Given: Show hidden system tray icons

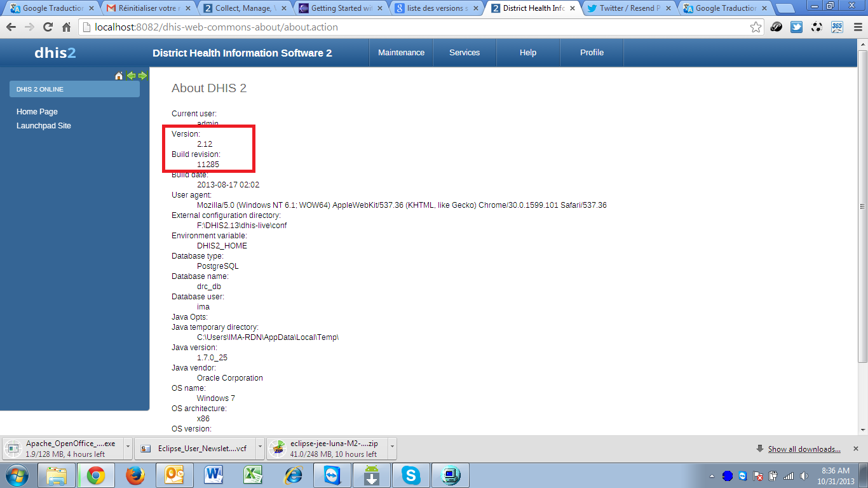Looking at the screenshot, I should [x=711, y=476].
